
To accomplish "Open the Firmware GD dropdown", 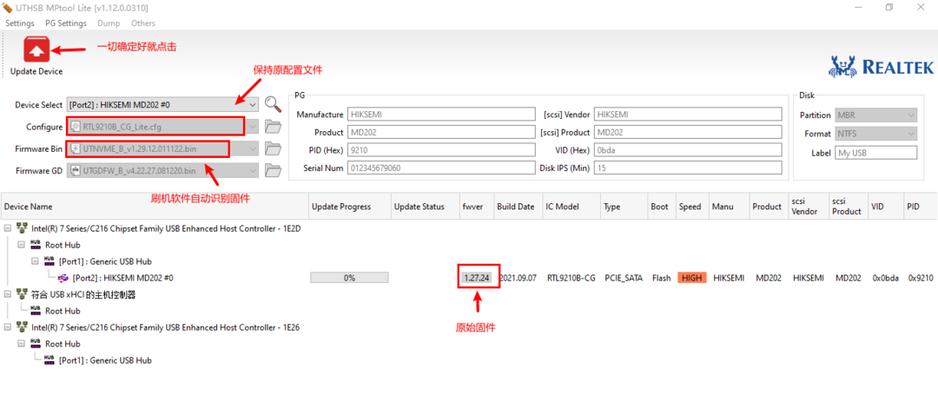I will pyautogui.click(x=253, y=170).
